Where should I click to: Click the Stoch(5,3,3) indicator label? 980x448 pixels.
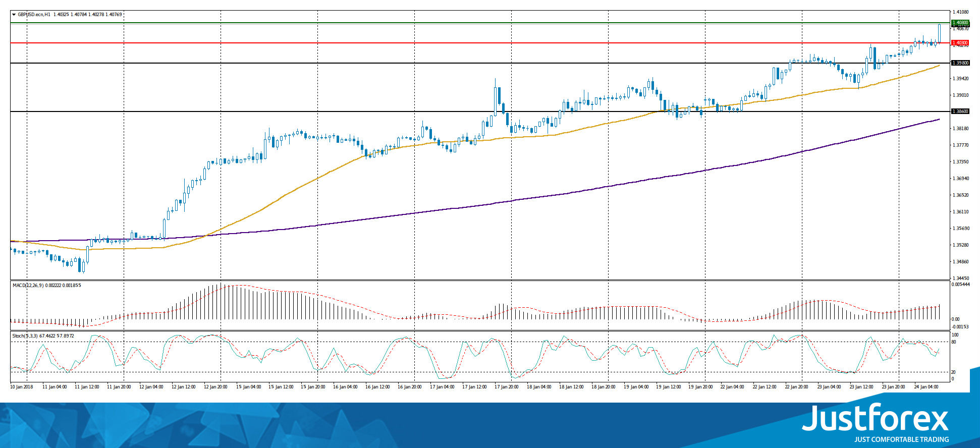click(x=25, y=336)
